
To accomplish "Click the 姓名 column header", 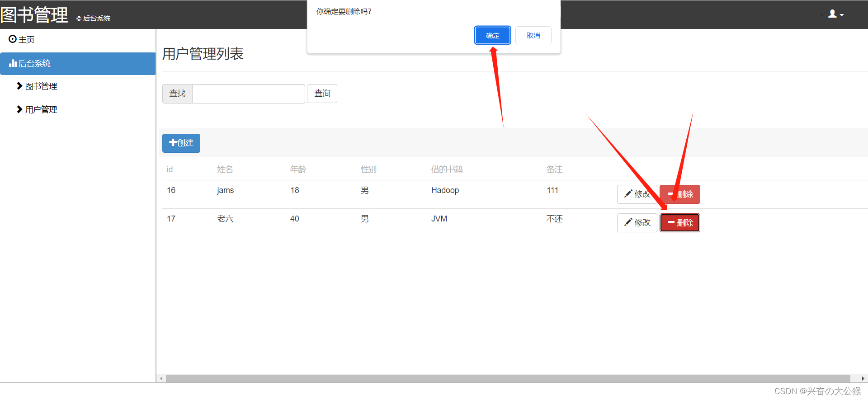I will [225, 169].
